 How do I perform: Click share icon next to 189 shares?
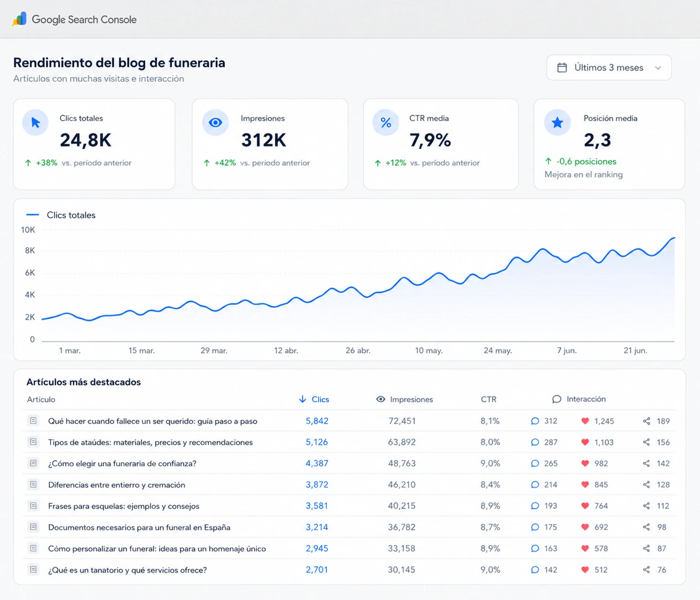coord(646,421)
